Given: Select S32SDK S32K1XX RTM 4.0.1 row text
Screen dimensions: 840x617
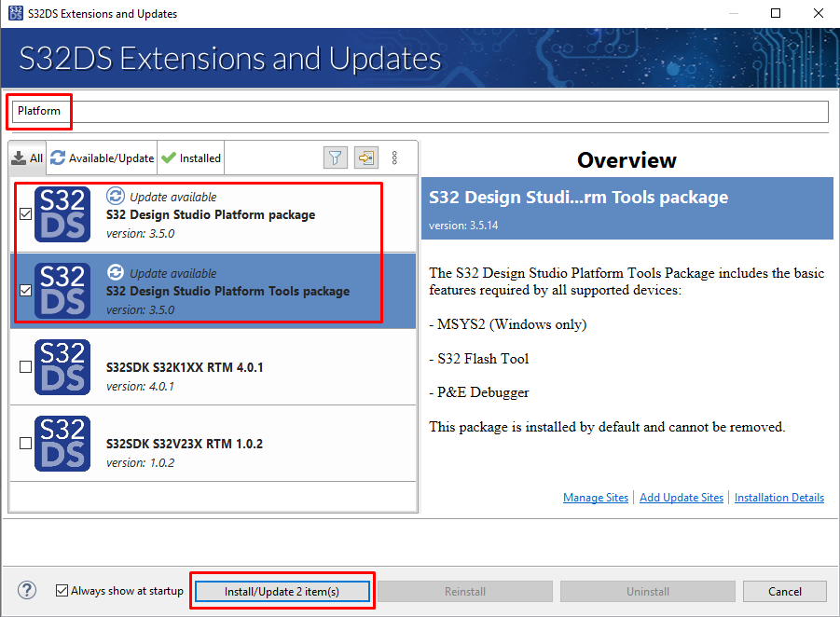Looking at the screenshot, I should pos(185,367).
